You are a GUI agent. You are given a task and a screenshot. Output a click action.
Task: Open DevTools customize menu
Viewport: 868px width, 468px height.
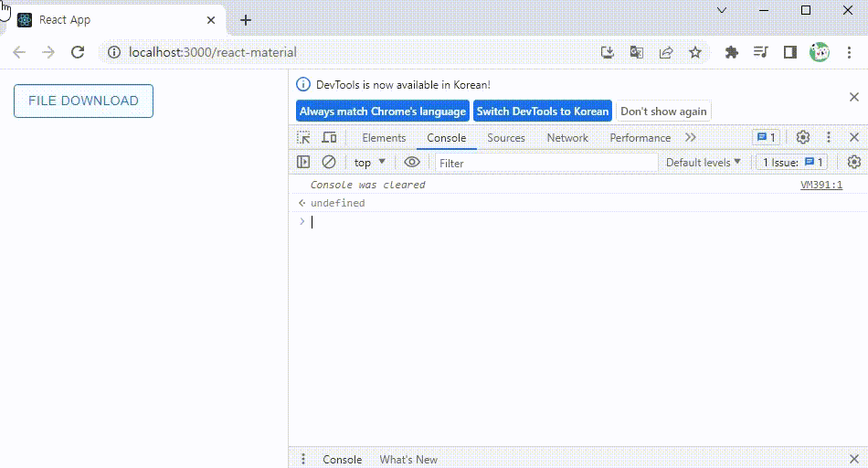point(829,137)
